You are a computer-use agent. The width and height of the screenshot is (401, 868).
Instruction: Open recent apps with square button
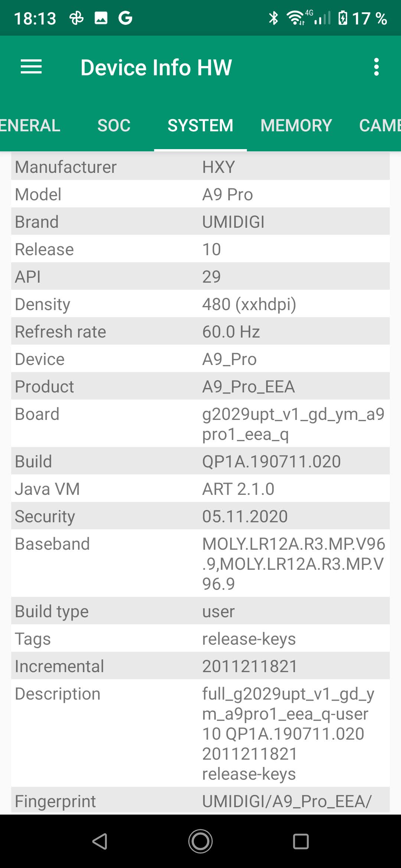pos(301,841)
